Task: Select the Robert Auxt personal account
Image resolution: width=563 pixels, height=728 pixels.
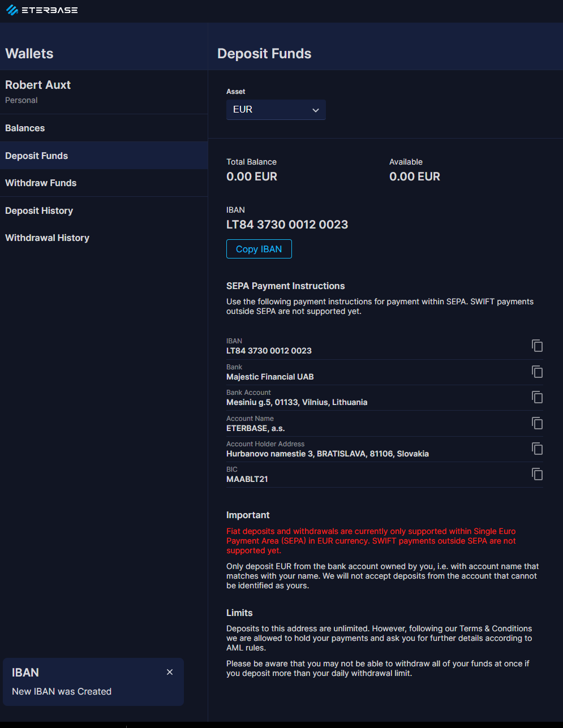Action: pyautogui.click(x=104, y=92)
